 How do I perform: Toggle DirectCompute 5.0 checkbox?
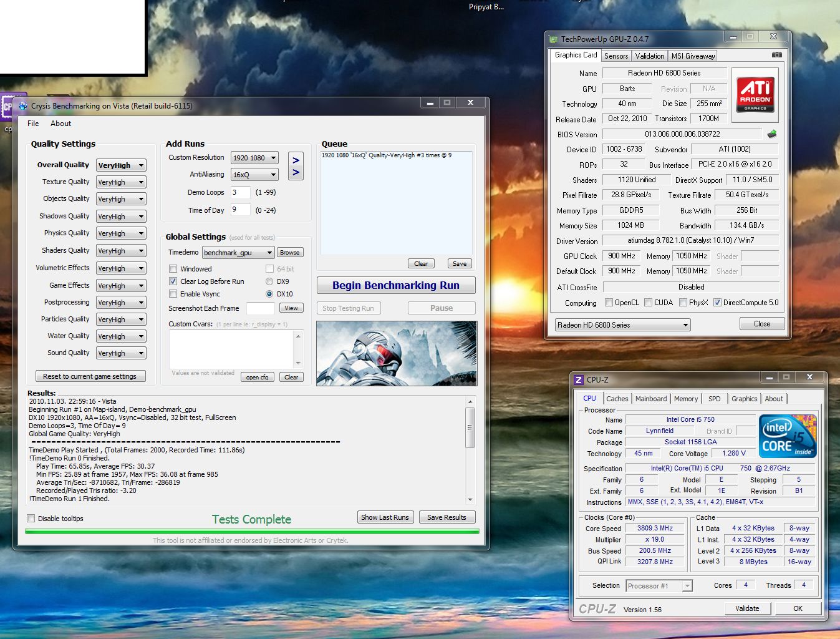[x=717, y=303]
